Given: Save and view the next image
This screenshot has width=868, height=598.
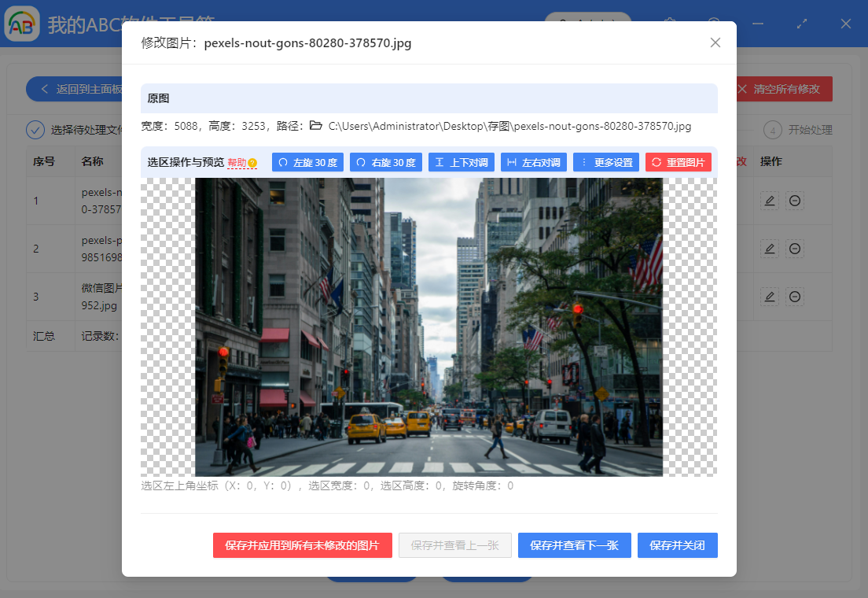Looking at the screenshot, I should pyautogui.click(x=575, y=545).
